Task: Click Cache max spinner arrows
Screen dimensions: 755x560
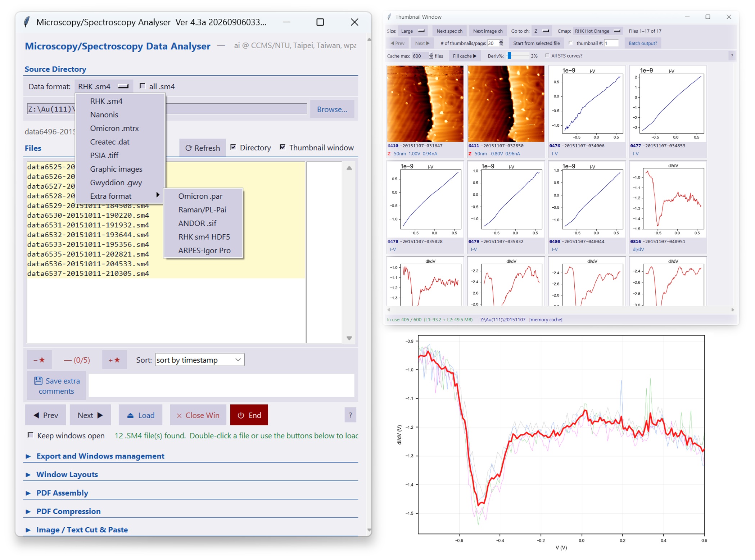Action: click(431, 56)
